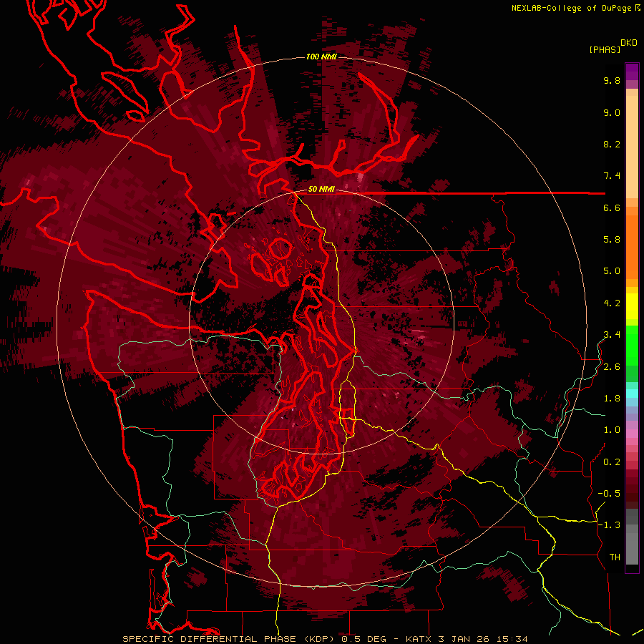Click the 6.6 value on the color scale
The width and height of the screenshot is (644, 644).
pos(612,208)
